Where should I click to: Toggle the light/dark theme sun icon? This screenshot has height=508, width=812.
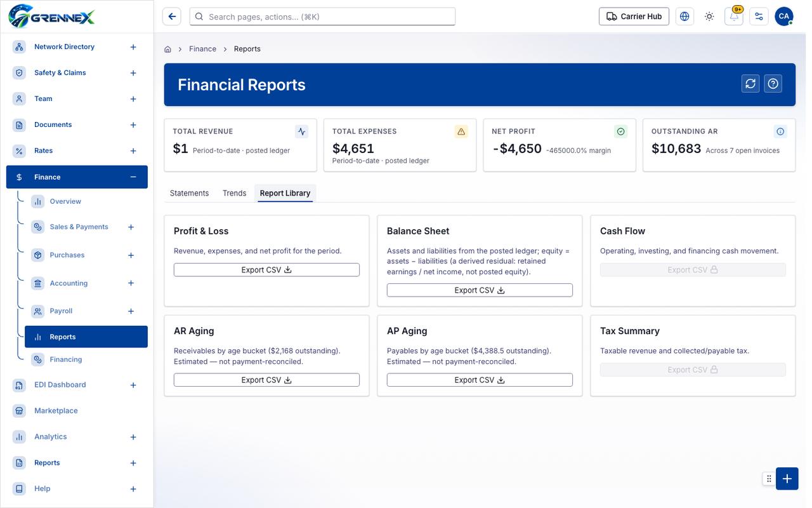pyautogui.click(x=709, y=17)
